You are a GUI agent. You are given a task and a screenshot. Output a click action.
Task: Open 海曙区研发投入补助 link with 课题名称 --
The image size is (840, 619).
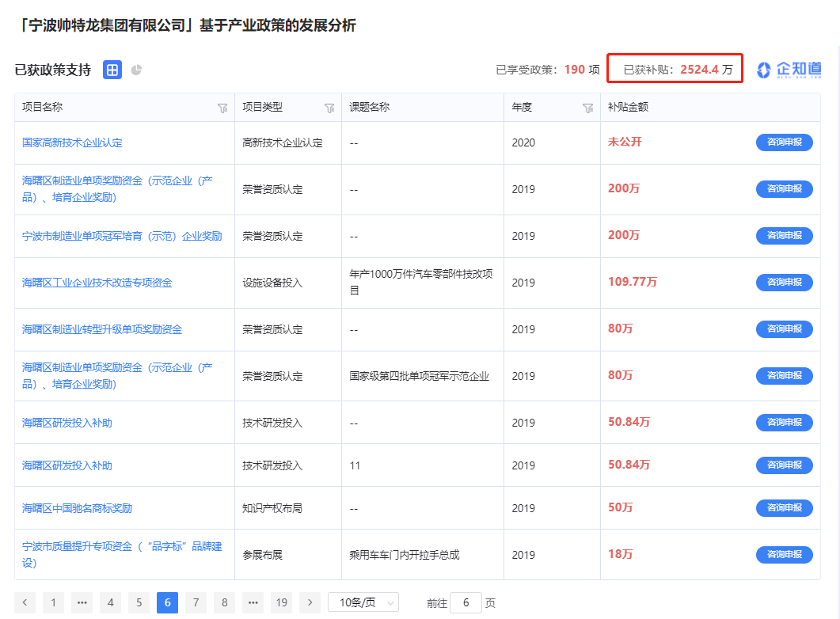coord(67,423)
